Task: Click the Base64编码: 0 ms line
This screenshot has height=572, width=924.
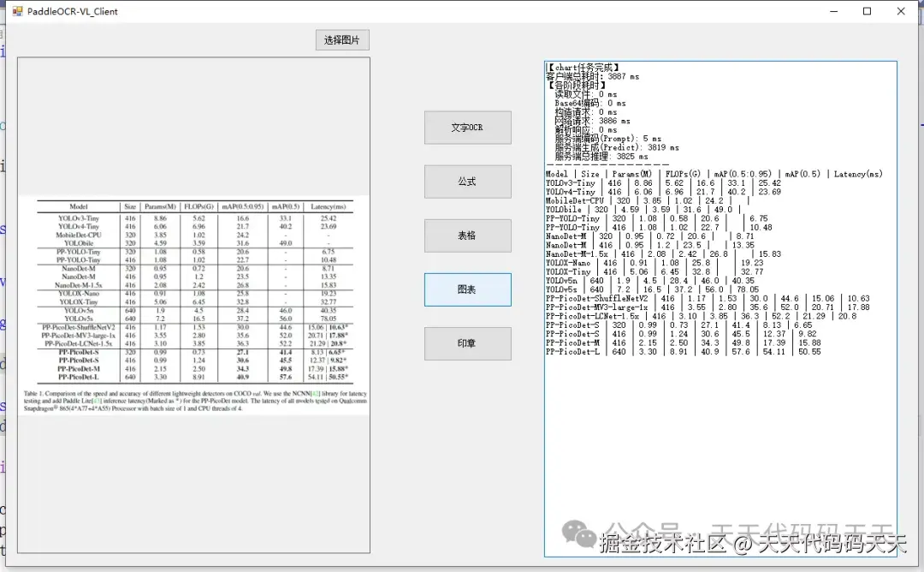Action: (x=589, y=104)
